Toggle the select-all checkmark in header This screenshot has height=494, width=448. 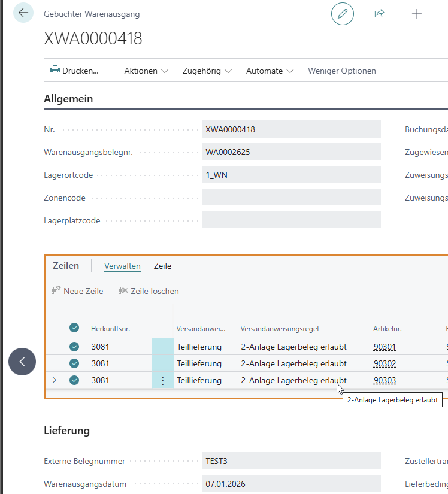(x=74, y=328)
